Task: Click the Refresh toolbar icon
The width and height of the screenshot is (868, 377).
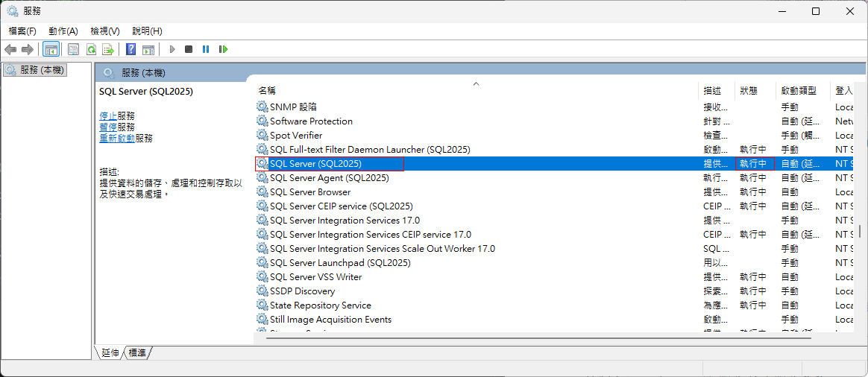Action: [x=91, y=50]
